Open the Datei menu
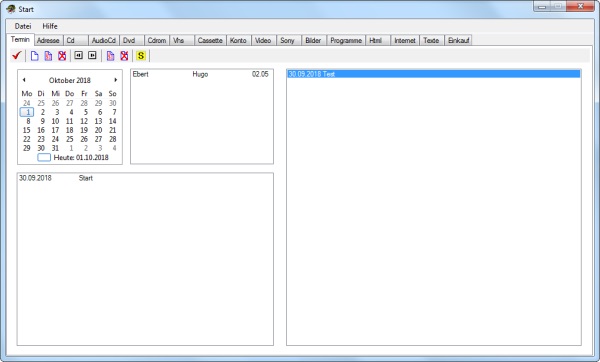 [x=23, y=26]
